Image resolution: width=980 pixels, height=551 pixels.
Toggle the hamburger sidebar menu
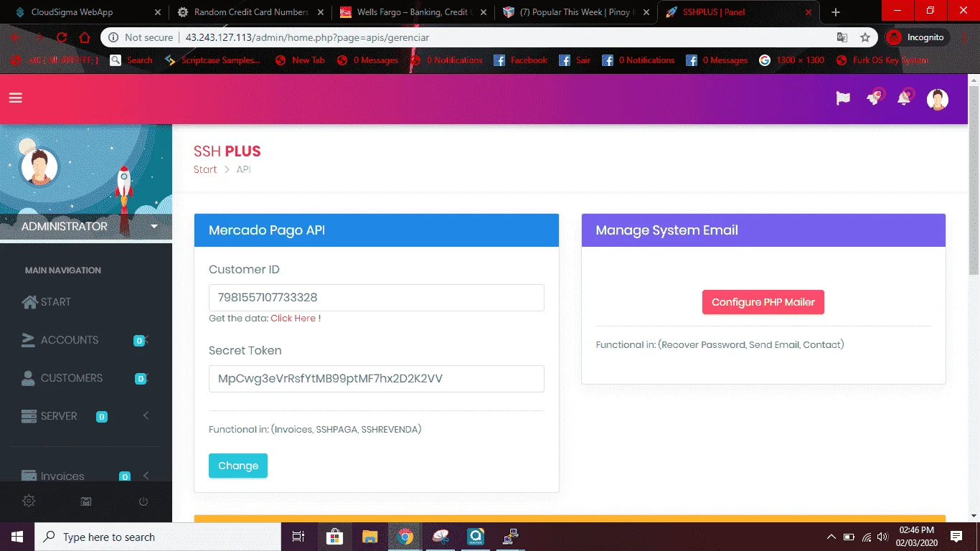16,98
